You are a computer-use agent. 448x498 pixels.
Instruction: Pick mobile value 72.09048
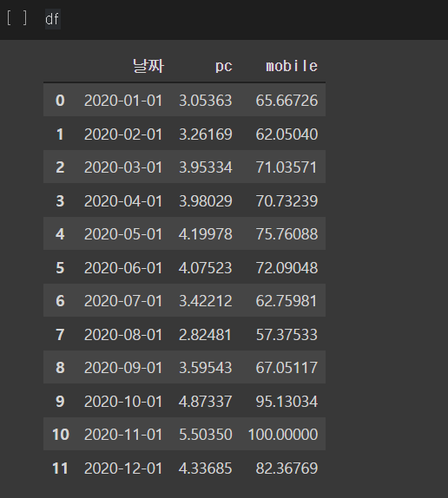click(287, 268)
